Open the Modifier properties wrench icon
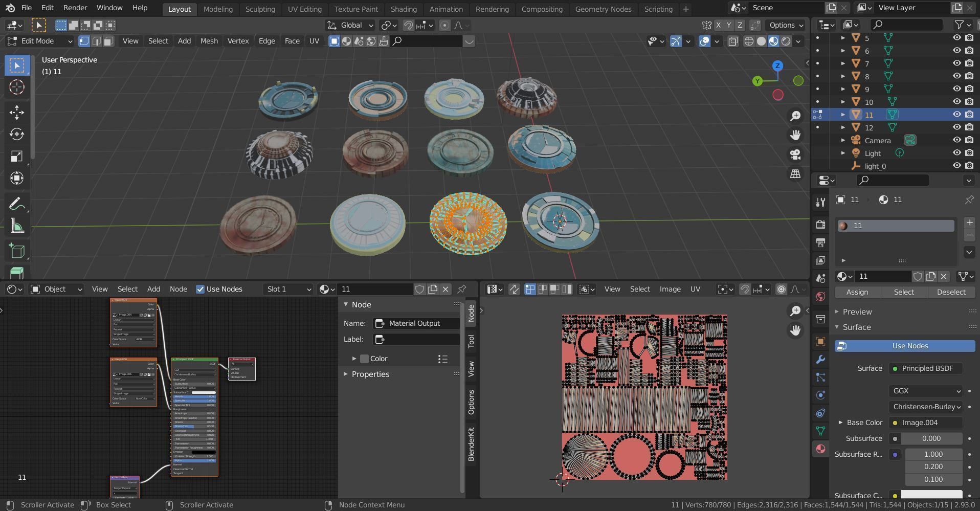980x511 pixels. point(821,360)
